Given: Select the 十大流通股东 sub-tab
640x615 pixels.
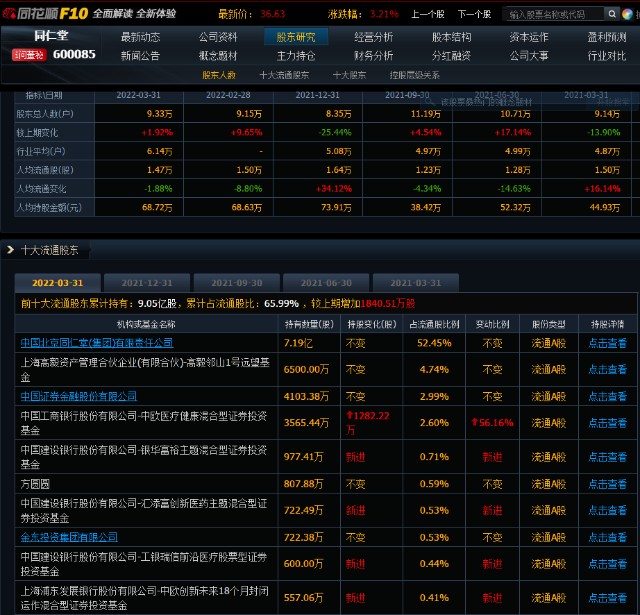Looking at the screenshot, I should click(x=284, y=75).
